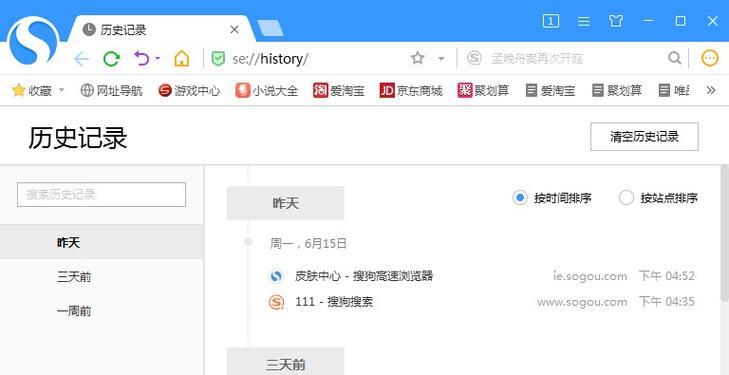This screenshot has height=375, width=729.
Task: Go back with the left arrow
Action: (82, 59)
